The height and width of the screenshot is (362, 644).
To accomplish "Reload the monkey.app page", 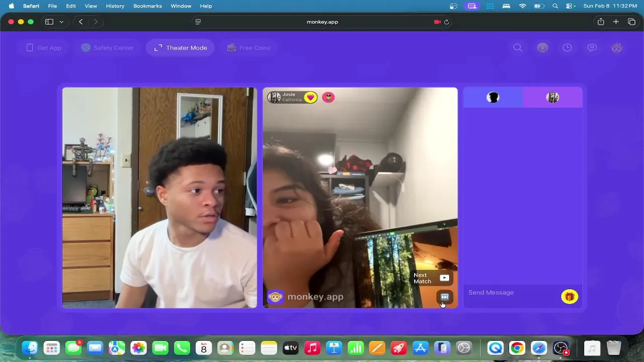I will pos(446,22).
